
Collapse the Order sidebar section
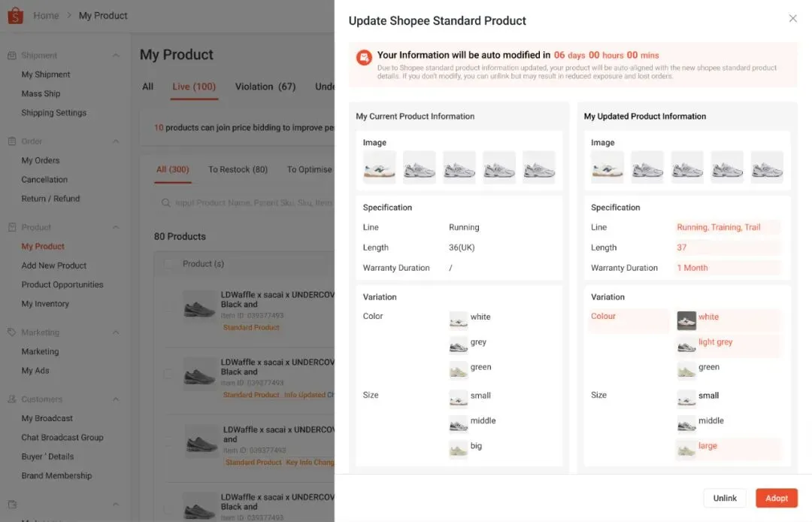click(115, 141)
